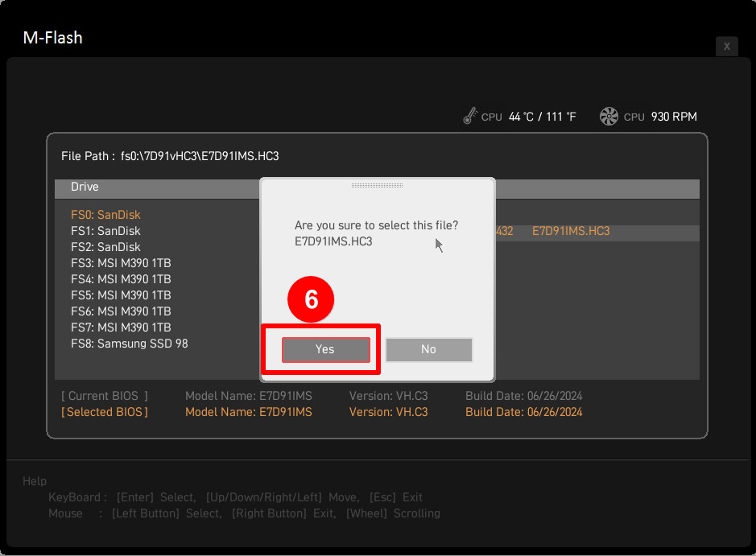Click the CPU temperature thermometer icon
This screenshot has height=556, width=756.
[470, 117]
